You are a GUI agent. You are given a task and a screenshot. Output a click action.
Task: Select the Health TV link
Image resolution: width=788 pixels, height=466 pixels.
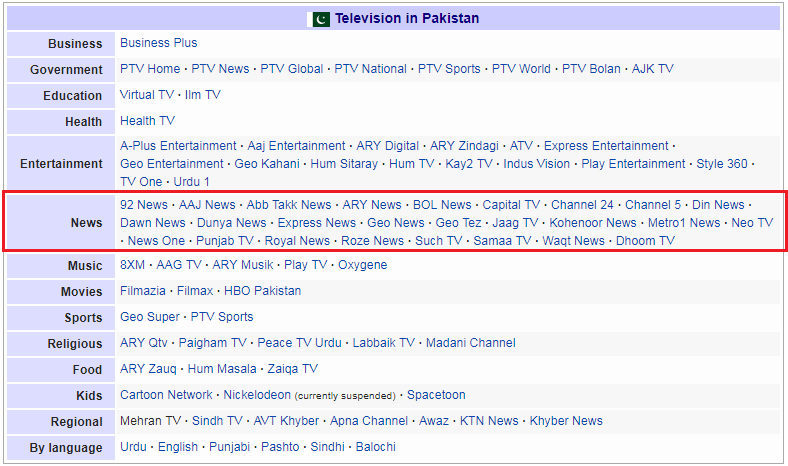point(147,121)
